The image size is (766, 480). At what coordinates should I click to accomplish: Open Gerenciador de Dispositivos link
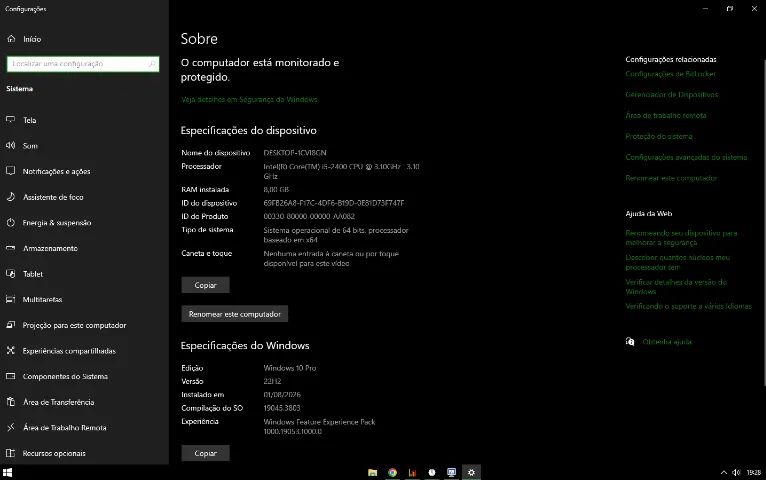672,95
